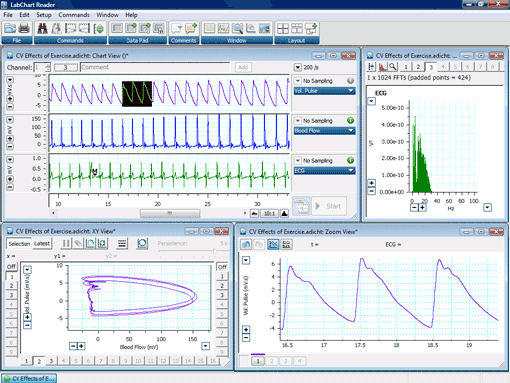Click the larger horizontal expand mountain icon

pyautogui.click(x=284, y=213)
